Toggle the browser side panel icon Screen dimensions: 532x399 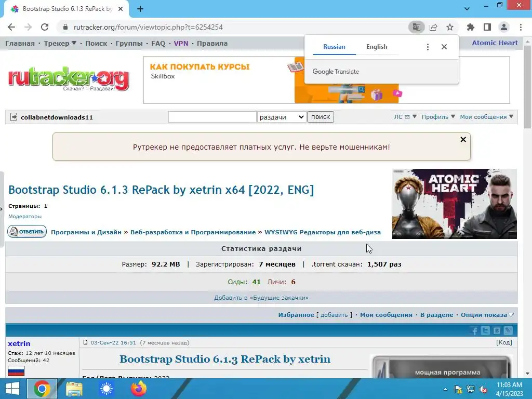(x=487, y=27)
